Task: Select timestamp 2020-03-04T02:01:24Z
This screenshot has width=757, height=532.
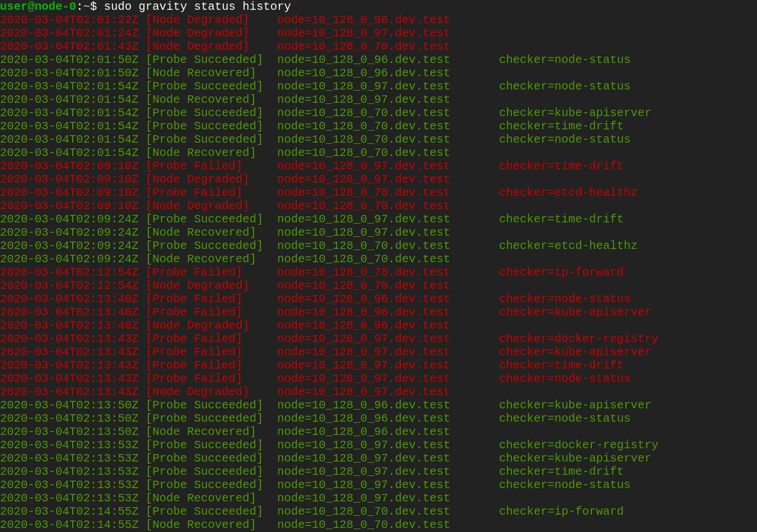Action: coord(69,33)
